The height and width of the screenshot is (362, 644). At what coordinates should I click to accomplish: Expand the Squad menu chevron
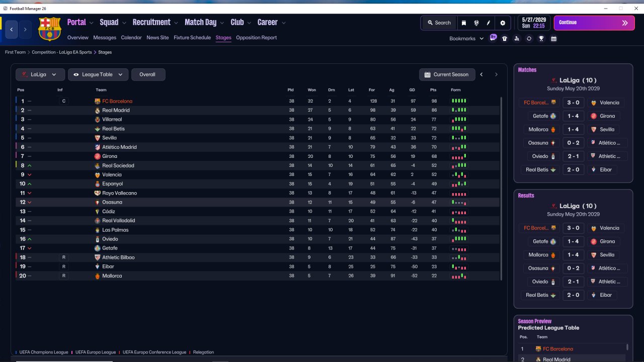[124, 23]
